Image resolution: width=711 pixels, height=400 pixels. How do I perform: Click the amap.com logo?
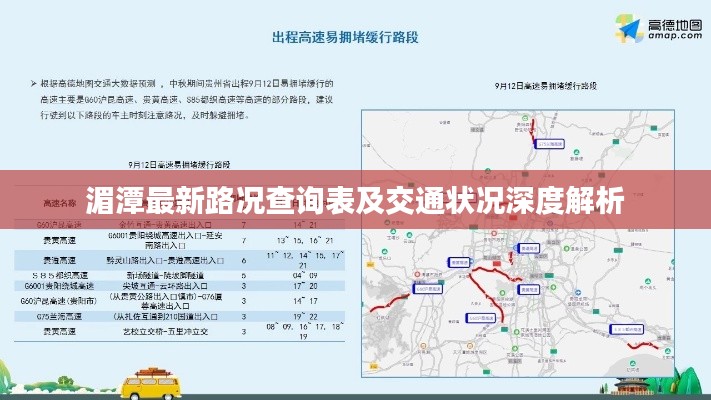pos(658,29)
